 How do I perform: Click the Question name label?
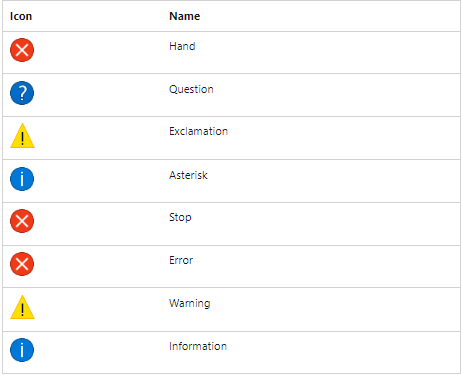coord(191,89)
